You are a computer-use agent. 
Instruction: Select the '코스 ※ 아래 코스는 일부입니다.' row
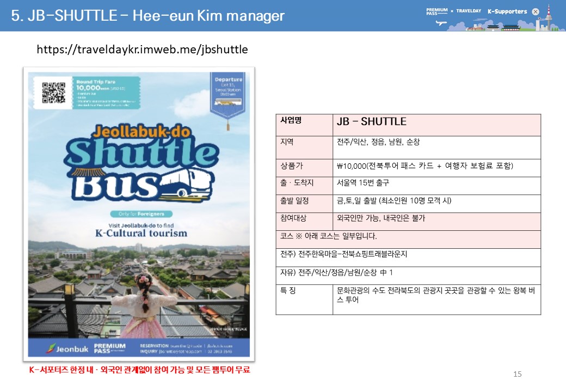[x=408, y=240]
